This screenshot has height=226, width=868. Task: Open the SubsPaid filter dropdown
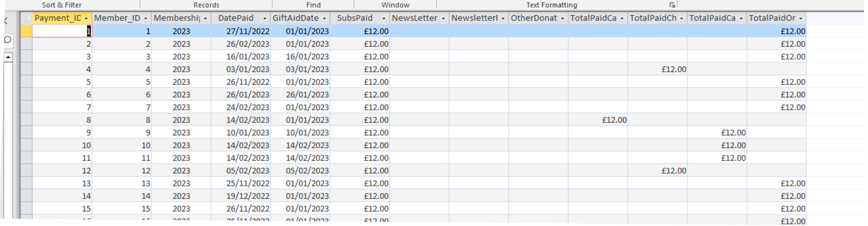(384, 19)
